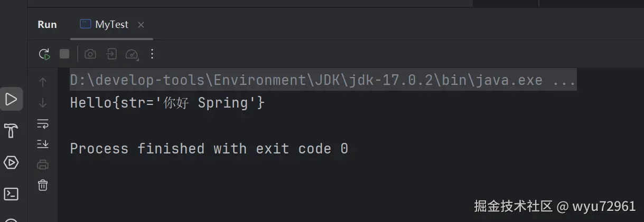Toggle scroll to end of output

tap(43, 143)
